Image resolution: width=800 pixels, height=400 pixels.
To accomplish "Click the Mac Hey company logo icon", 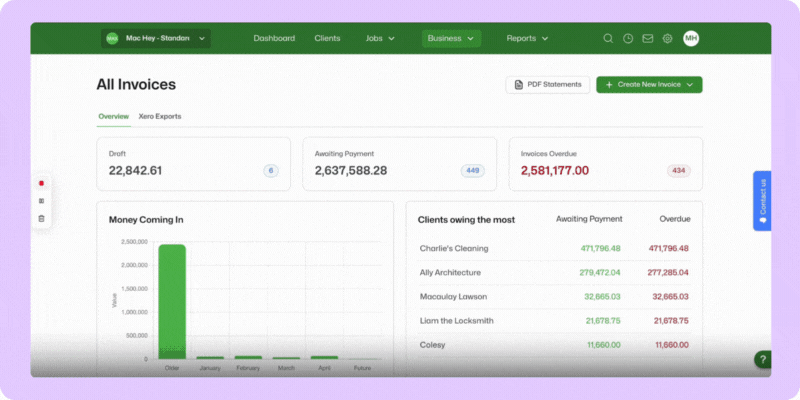I will pos(112,38).
